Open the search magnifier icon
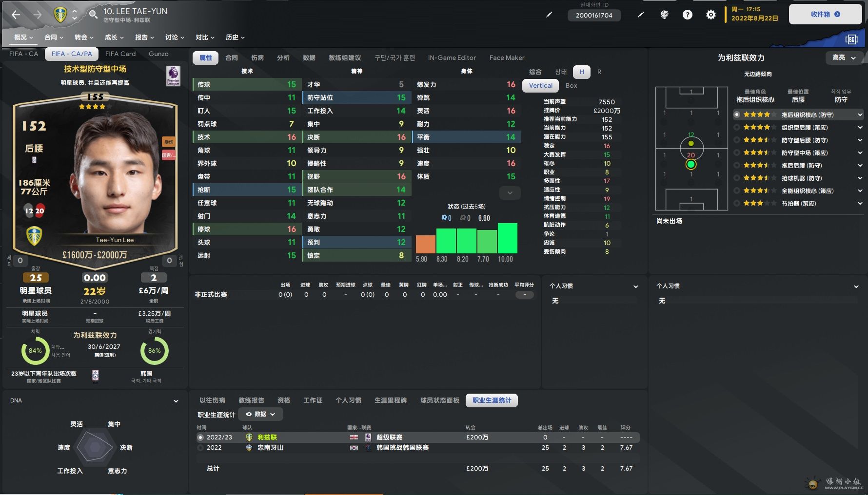 point(93,15)
